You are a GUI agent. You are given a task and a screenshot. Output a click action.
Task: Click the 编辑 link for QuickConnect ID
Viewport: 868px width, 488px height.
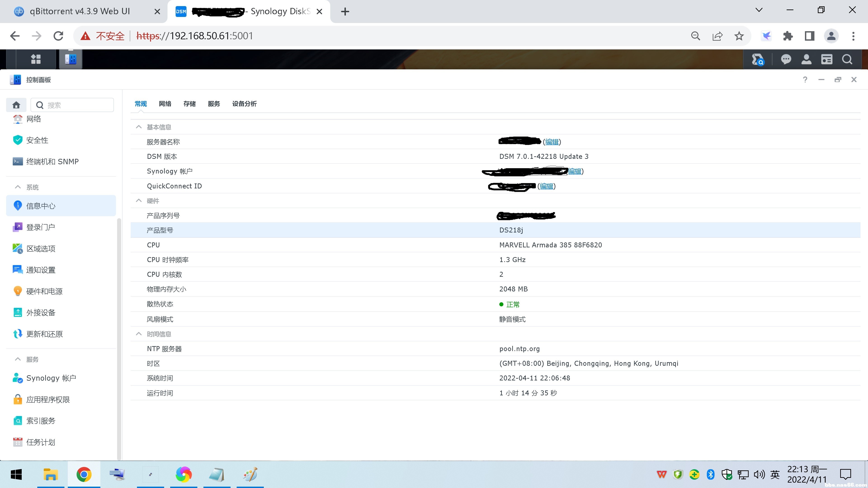click(x=546, y=186)
